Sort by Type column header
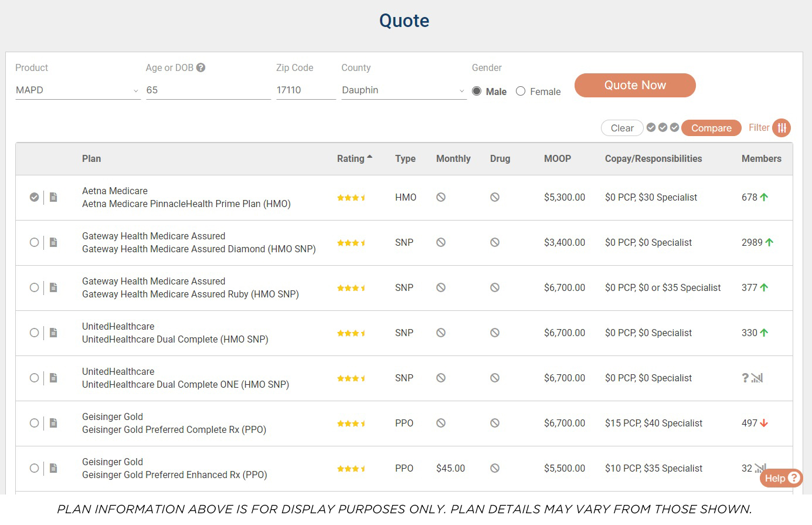 [405, 158]
